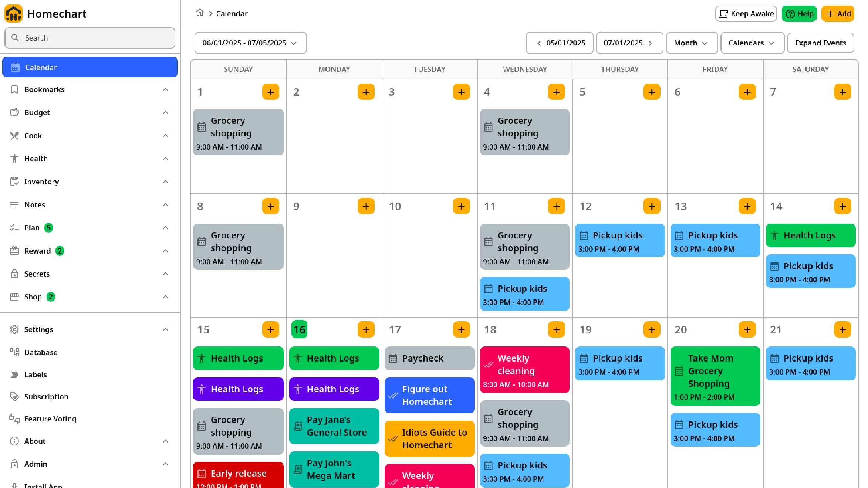Screen dimensions: 868x488
Task: Click the Cook utensils icon
Action: 14,136
